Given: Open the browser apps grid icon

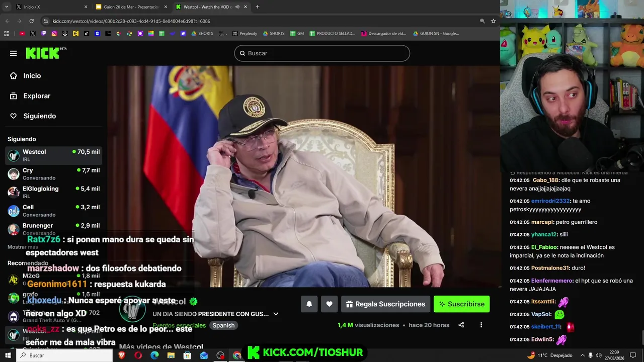Looking at the screenshot, I should coord(7,34).
